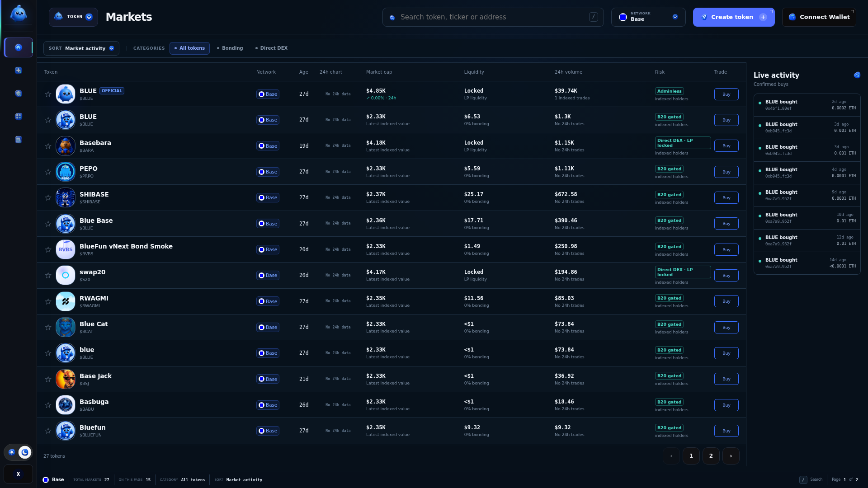868x488 pixels.
Task: Click the Base network chip on Blue Base row
Action: (268, 224)
